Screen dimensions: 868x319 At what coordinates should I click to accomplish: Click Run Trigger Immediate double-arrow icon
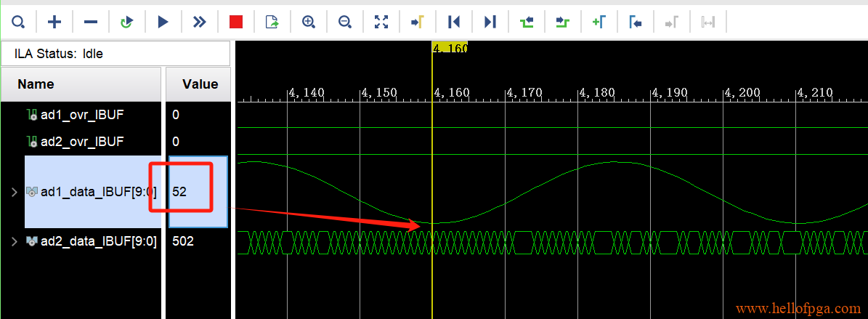[x=200, y=22]
